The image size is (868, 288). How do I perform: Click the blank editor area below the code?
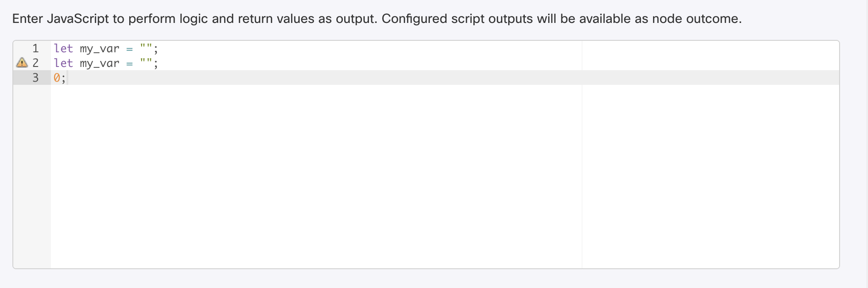[316, 174]
